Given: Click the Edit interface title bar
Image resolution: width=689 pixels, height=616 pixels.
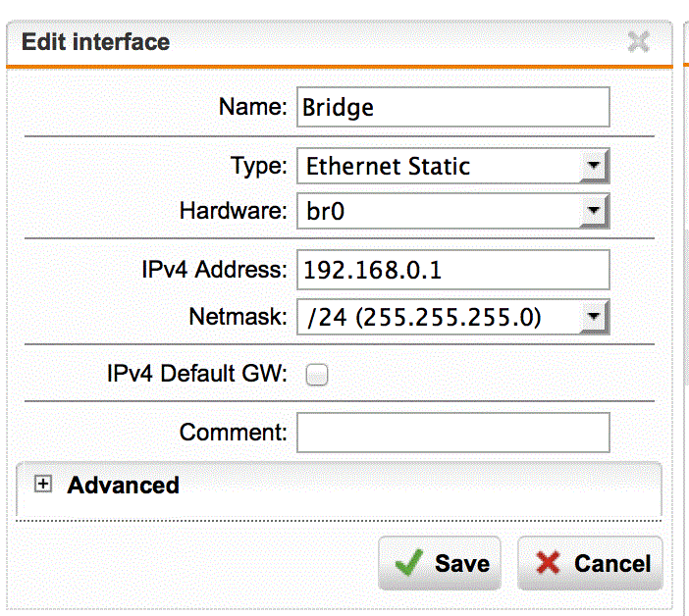Looking at the screenshot, I should [340, 42].
